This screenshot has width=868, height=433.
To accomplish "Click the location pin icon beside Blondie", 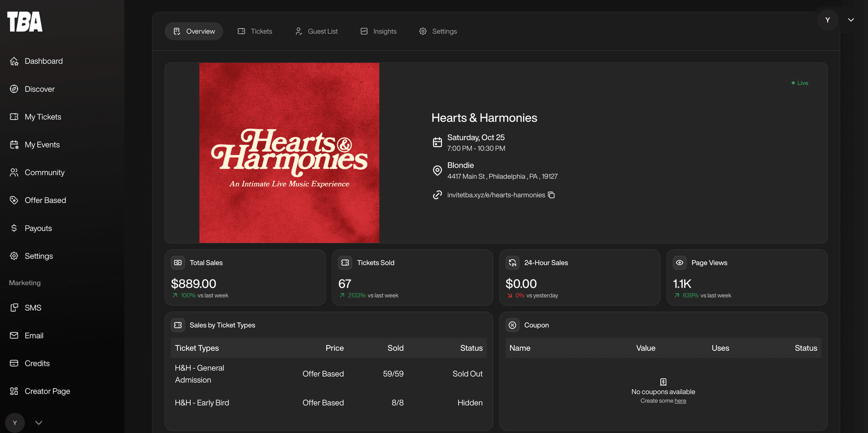I will (437, 170).
